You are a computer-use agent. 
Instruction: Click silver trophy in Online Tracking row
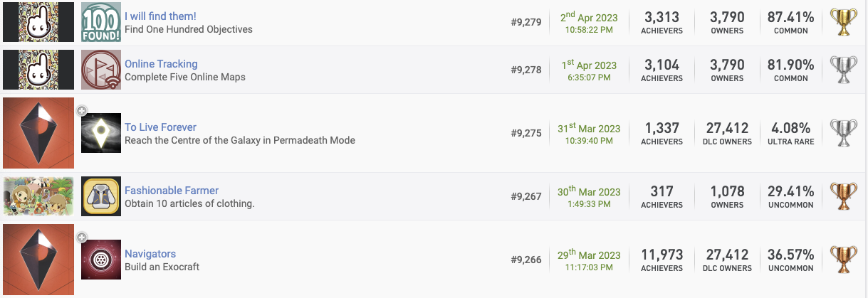pos(843,70)
